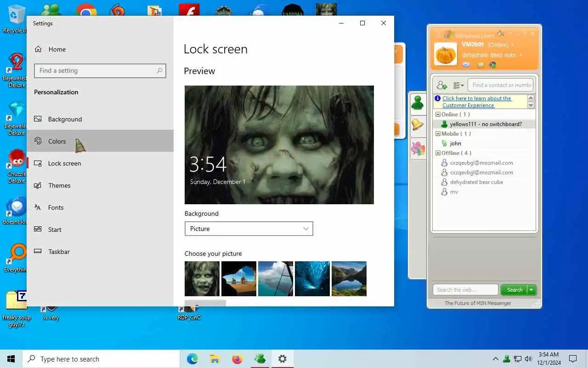588x368 pixels.
Task: Click the network tray icon
Action: click(518, 359)
